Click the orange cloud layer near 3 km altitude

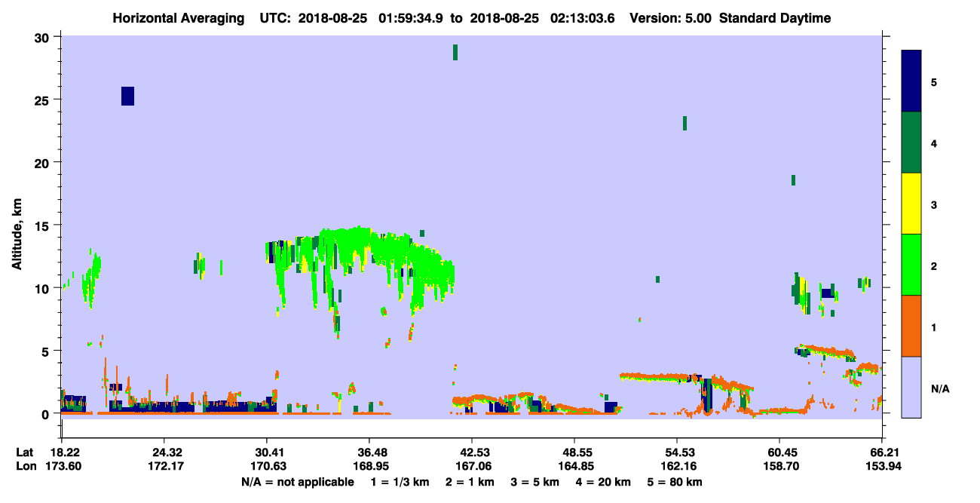pyautogui.click(x=660, y=376)
